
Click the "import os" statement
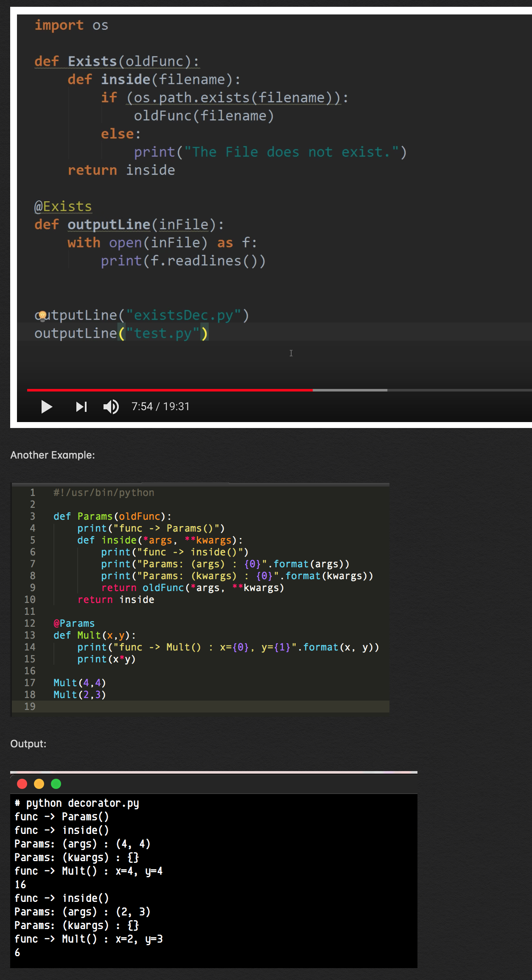(71, 25)
